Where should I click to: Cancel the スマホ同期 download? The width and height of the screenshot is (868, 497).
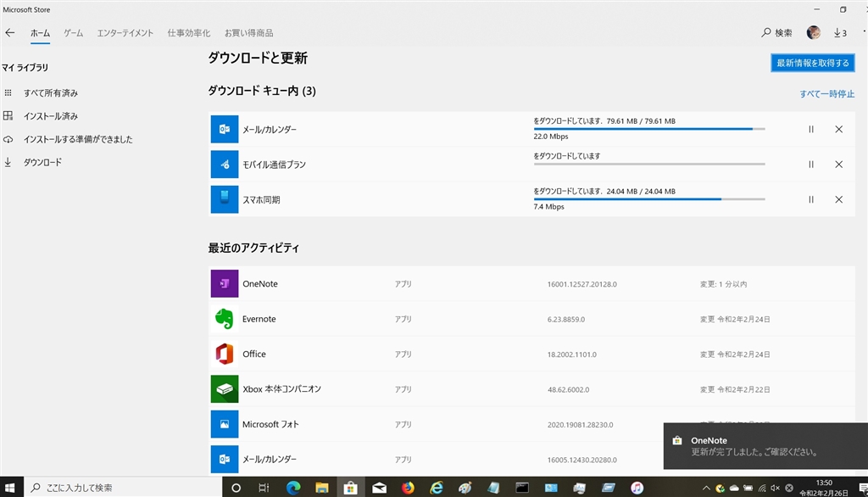pos(838,199)
